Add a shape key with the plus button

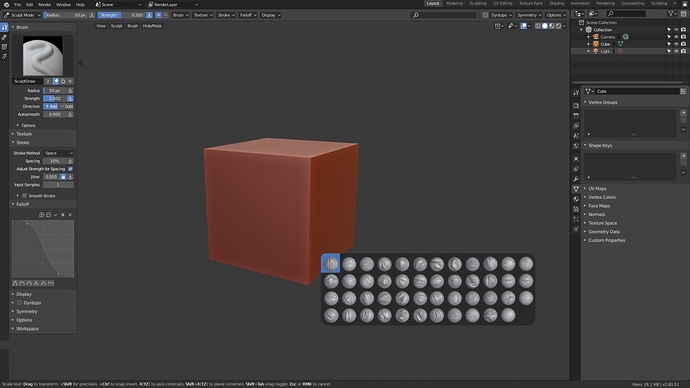pyautogui.click(x=683, y=156)
